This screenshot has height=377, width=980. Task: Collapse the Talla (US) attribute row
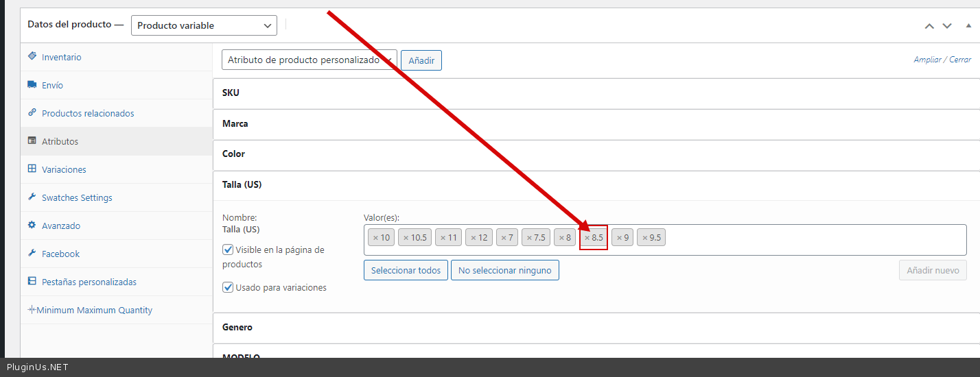596,185
